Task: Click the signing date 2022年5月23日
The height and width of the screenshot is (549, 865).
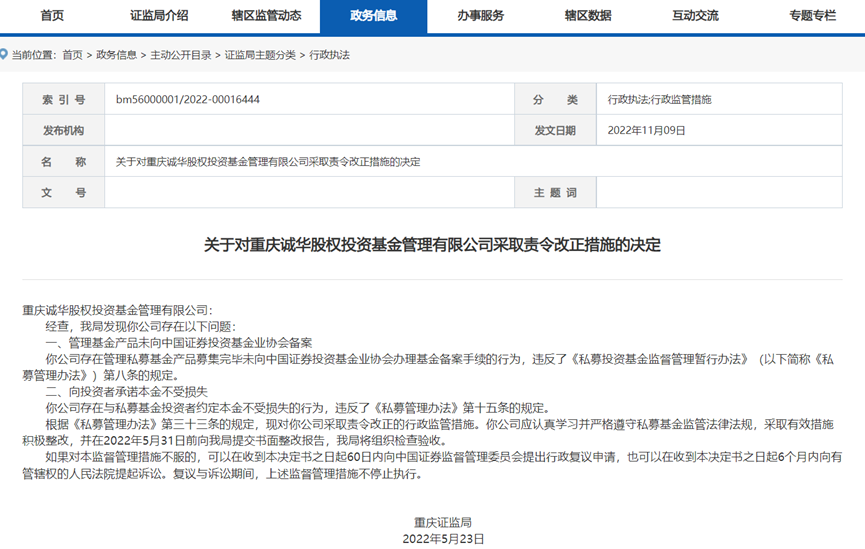Action: click(443, 539)
